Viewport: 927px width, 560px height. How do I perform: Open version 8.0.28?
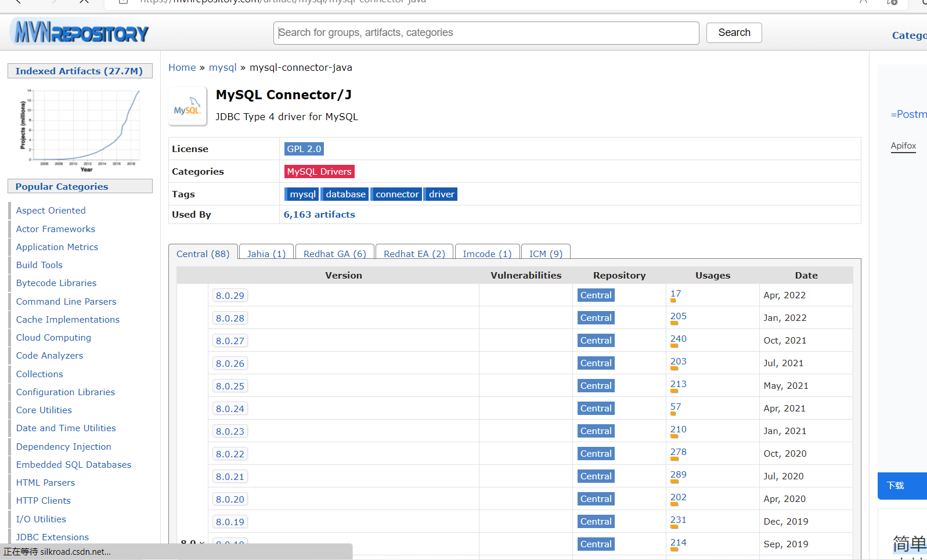230,318
